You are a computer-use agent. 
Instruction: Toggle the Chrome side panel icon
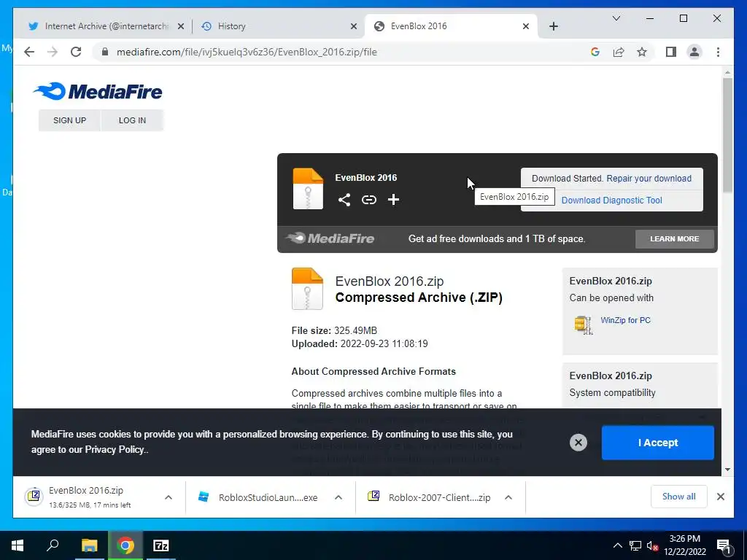[x=671, y=52]
